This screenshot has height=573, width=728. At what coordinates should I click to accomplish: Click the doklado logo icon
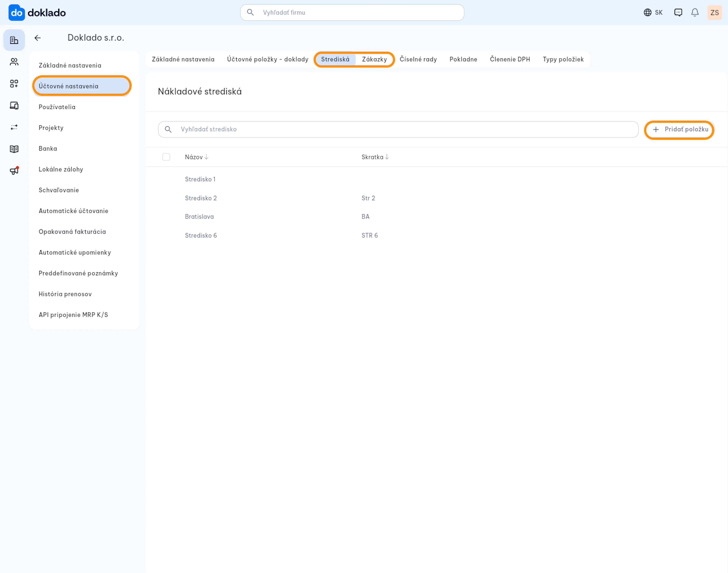(x=16, y=13)
